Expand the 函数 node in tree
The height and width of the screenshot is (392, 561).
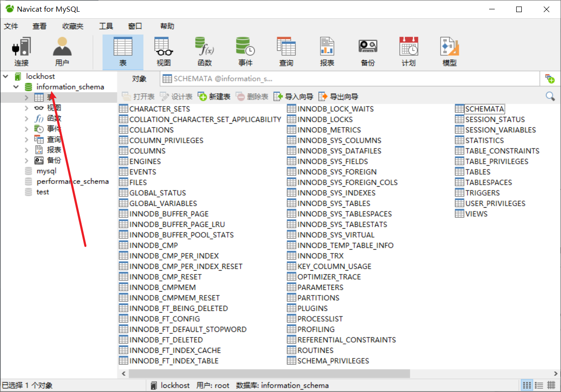27,118
